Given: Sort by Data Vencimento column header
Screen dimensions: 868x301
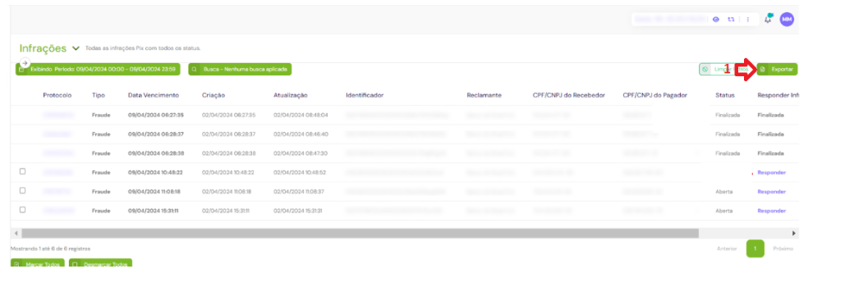Looking at the screenshot, I should 154,95.
